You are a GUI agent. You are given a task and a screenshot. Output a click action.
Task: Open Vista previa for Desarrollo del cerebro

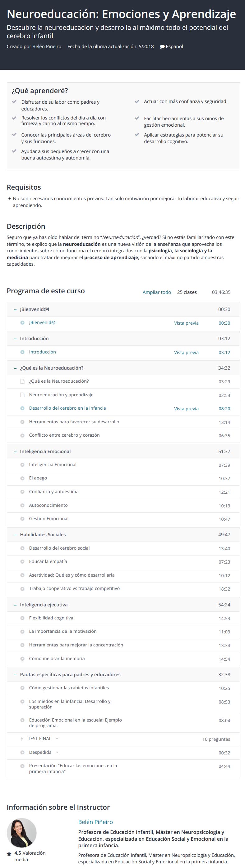pos(186,408)
